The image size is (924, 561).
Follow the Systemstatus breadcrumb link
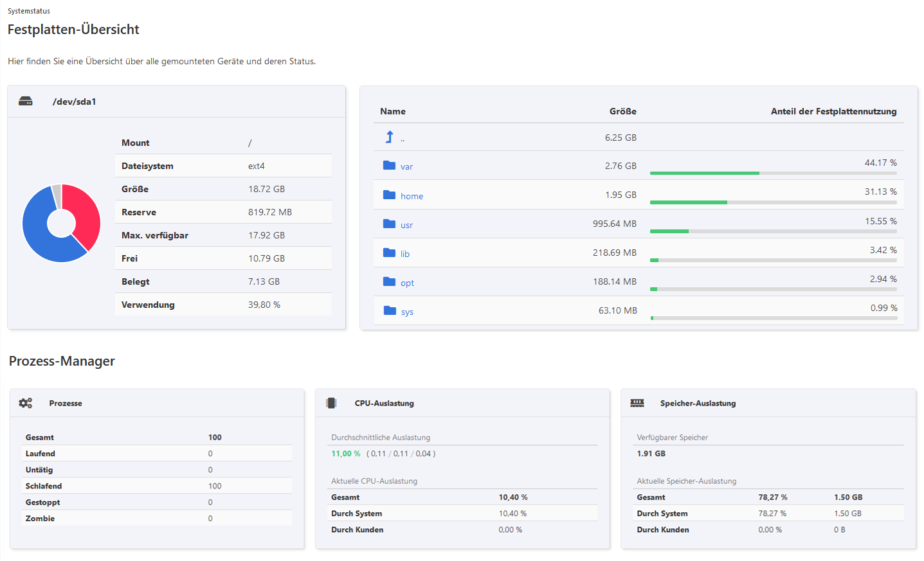[x=28, y=10]
